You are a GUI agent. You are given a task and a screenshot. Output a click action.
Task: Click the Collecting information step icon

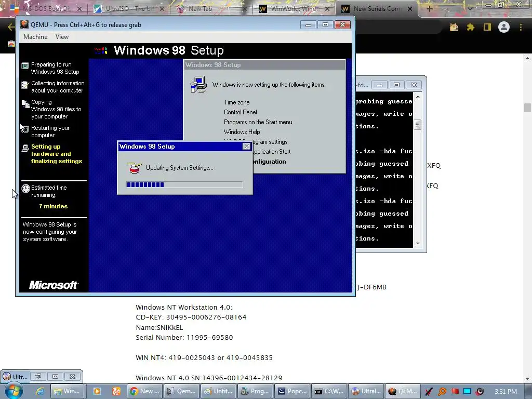25,85
